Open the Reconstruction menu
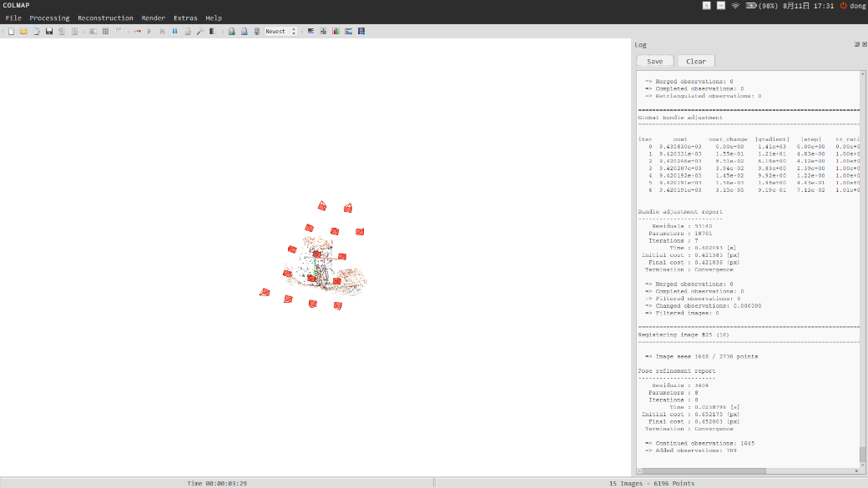The width and height of the screenshot is (868, 488). coord(105,18)
